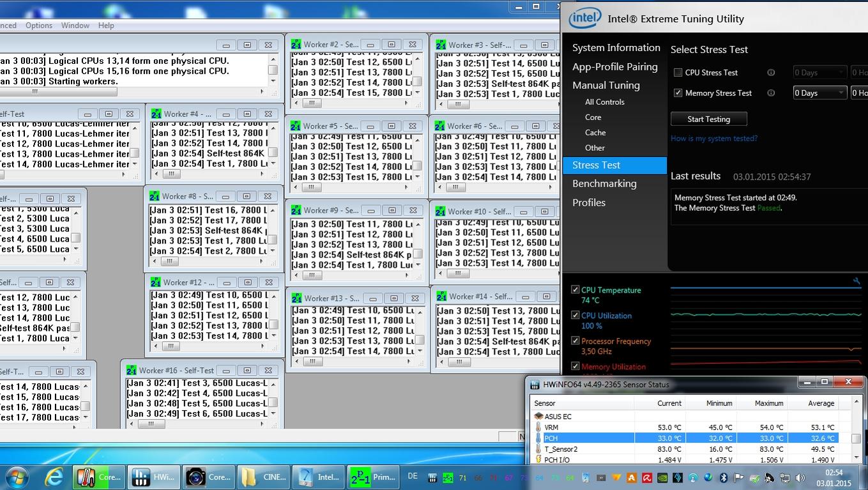Image resolution: width=868 pixels, height=490 pixels.
Task: Click the Prime95 Worker #8 window icon
Action: (x=155, y=196)
